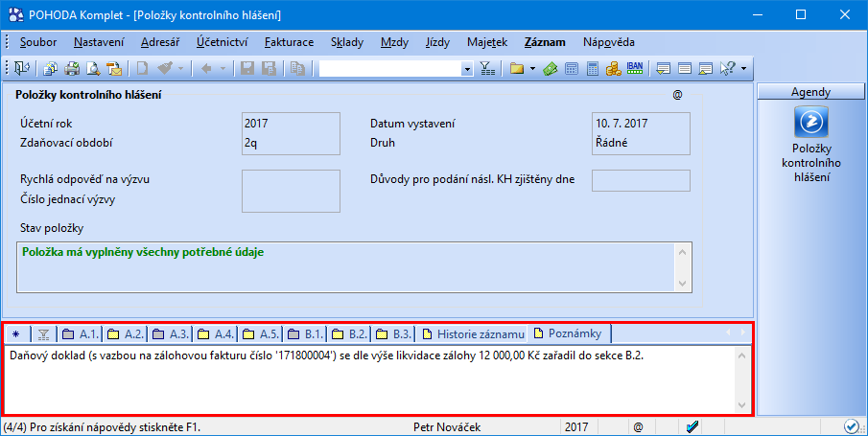Click the grayed back arrow icon

[206, 69]
